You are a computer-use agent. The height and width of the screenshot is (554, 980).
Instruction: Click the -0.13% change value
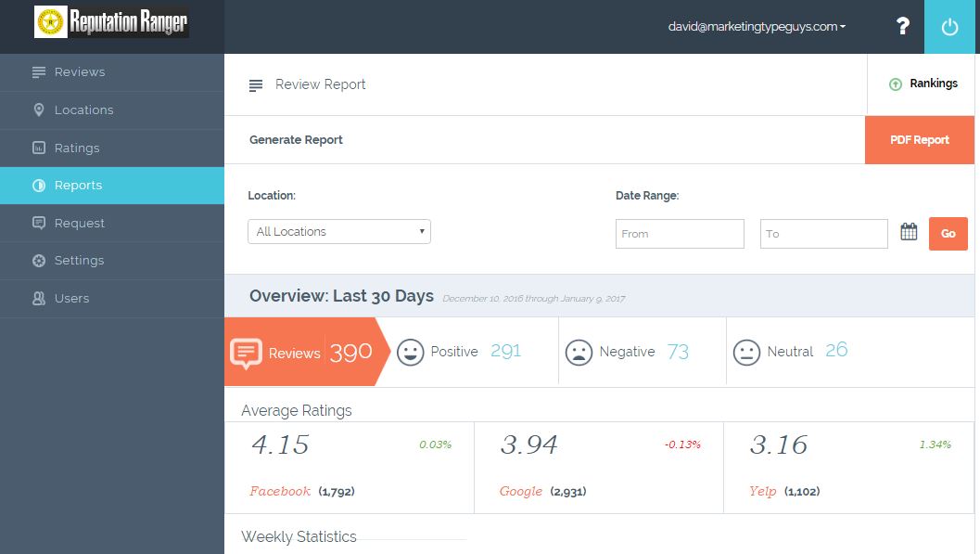(x=682, y=444)
